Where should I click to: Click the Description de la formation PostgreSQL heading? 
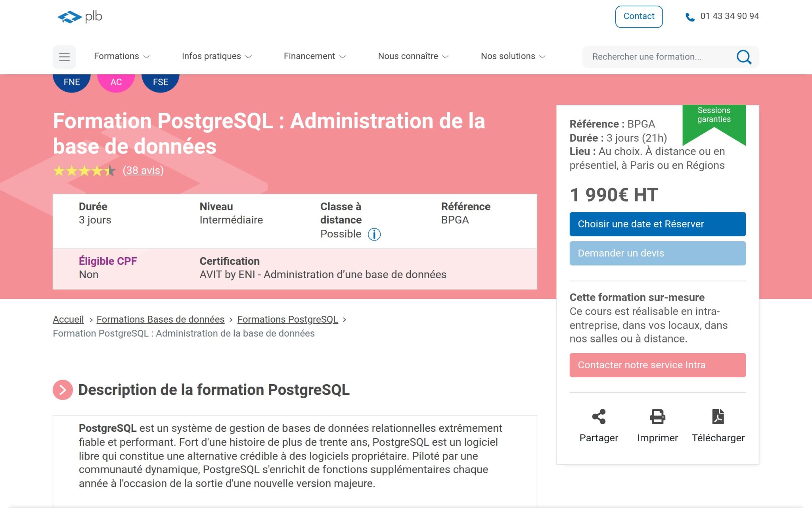point(214,390)
